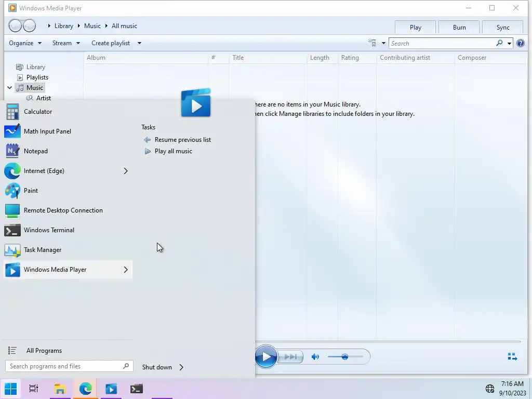Open Notepad from the Start menu
This screenshot has width=532, height=399.
(x=68, y=151)
